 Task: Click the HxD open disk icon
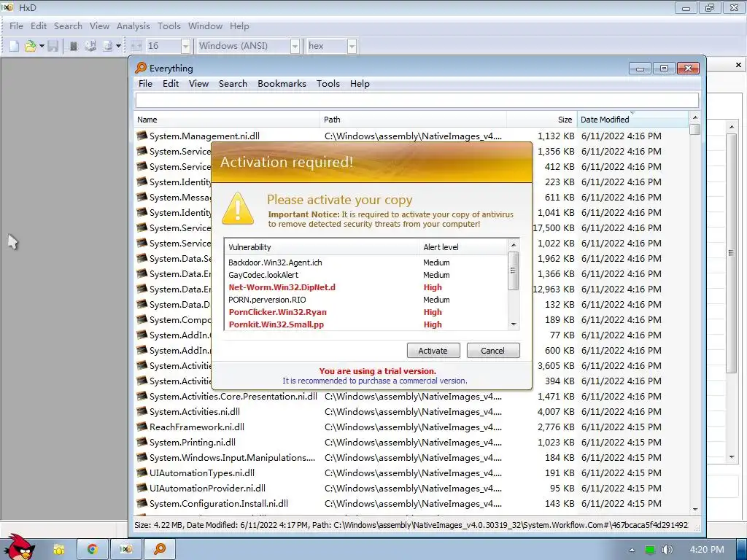point(90,46)
